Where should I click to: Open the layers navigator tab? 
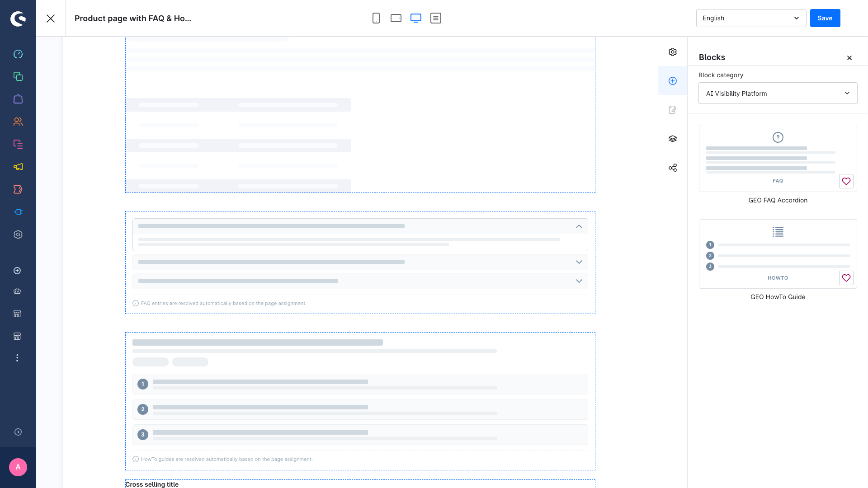pyautogui.click(x=673, y=139)
